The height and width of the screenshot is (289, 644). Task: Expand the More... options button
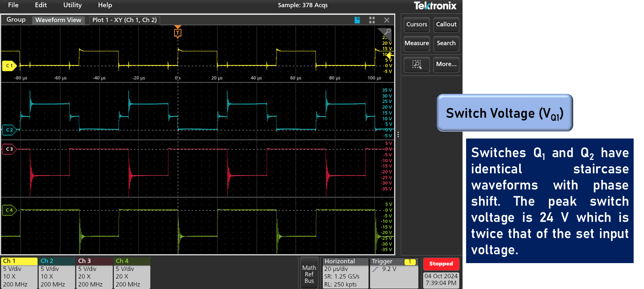pos(446,64)
